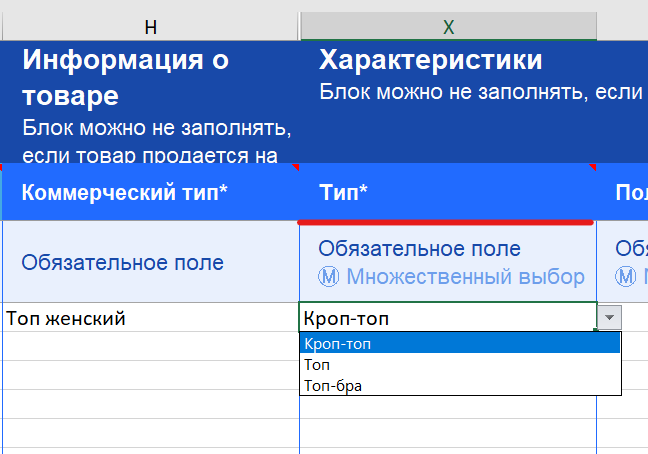Open the dropdown arrow beside Кроп-топ cell

(610, 318)
